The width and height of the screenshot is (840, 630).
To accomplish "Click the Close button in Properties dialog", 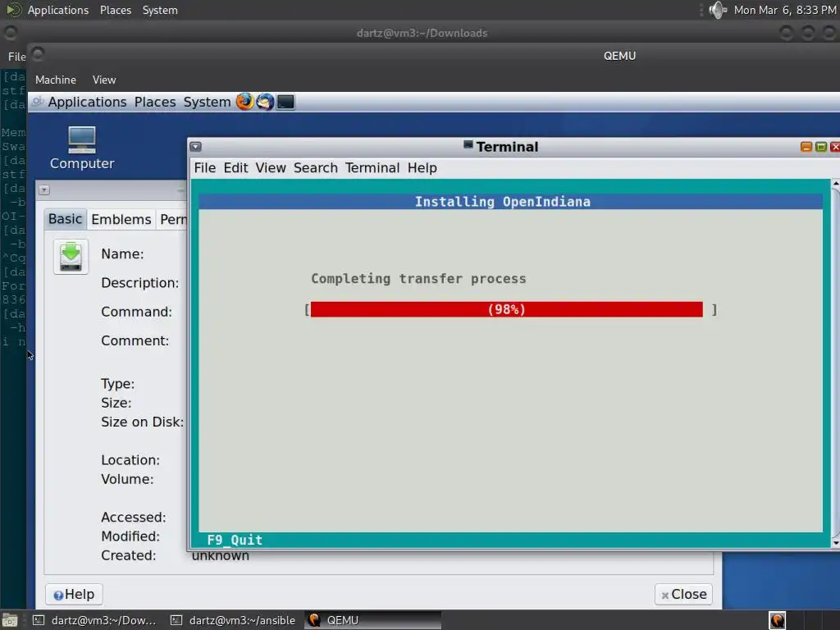I will (683, 594).
